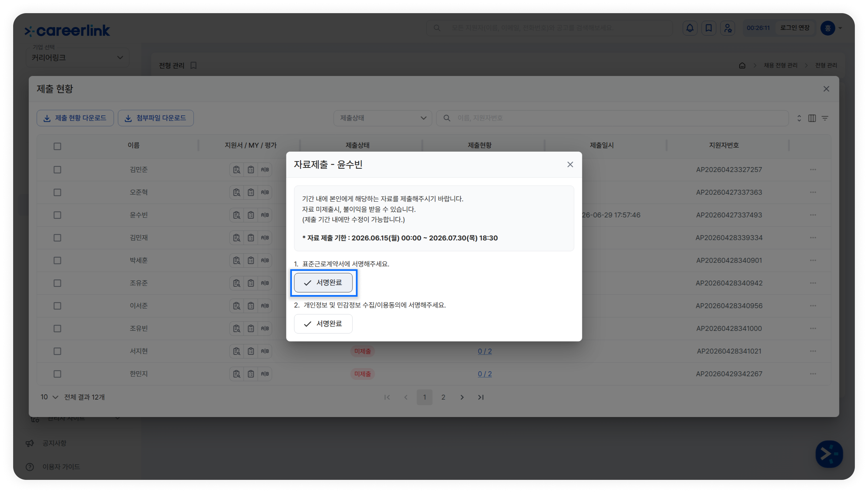
Task: Bookmark the 전형 관리 page
Action: [194, 65]
